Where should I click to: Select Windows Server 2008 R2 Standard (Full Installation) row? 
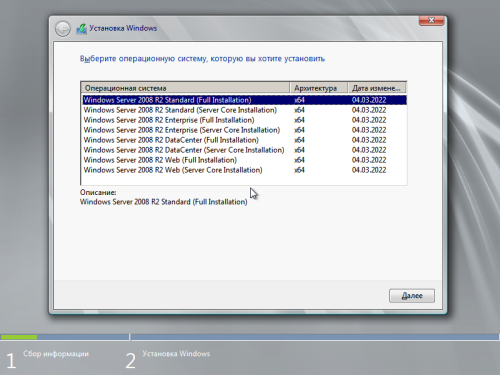pyautogui.click(x=244, y=100)
